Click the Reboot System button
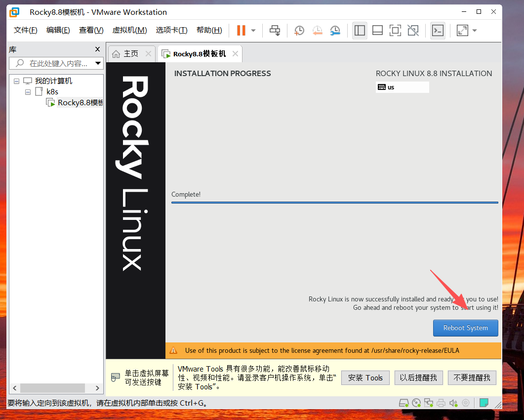The image size is (524, 420). 466,328
